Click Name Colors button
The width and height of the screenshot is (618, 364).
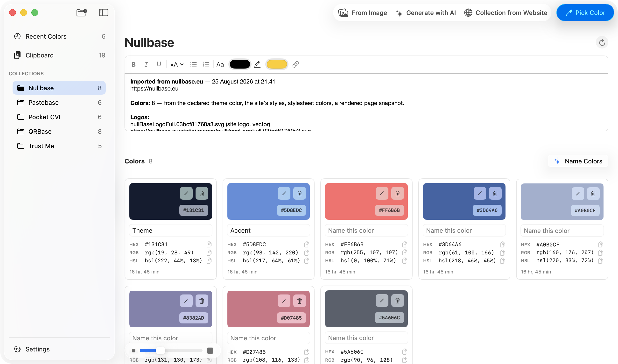[x=578, y=161]
